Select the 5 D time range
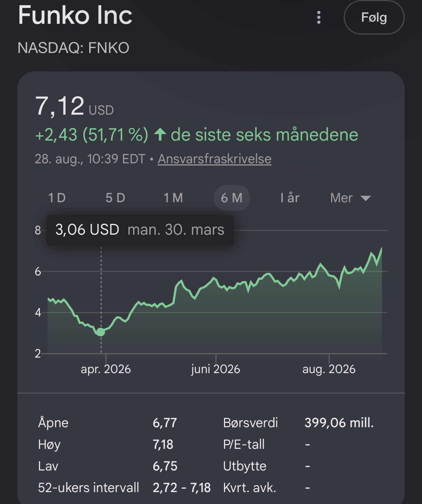The image size is (422, 504). tap(115, 198)
